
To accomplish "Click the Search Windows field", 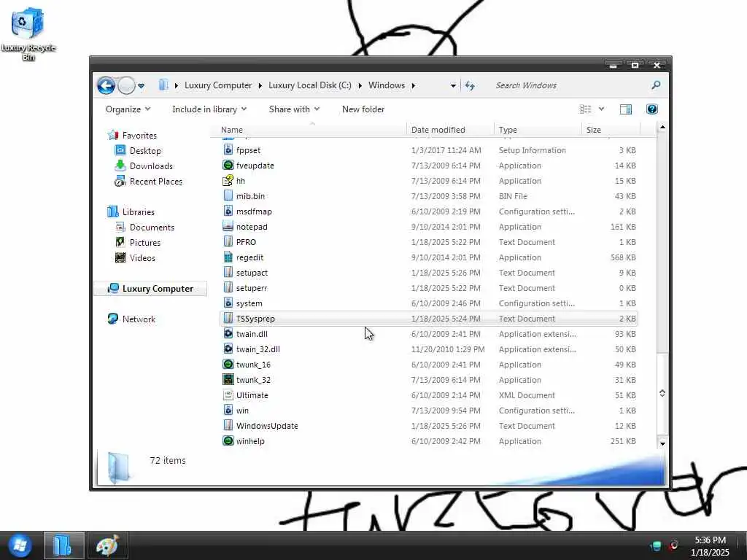I will [569, 86].
